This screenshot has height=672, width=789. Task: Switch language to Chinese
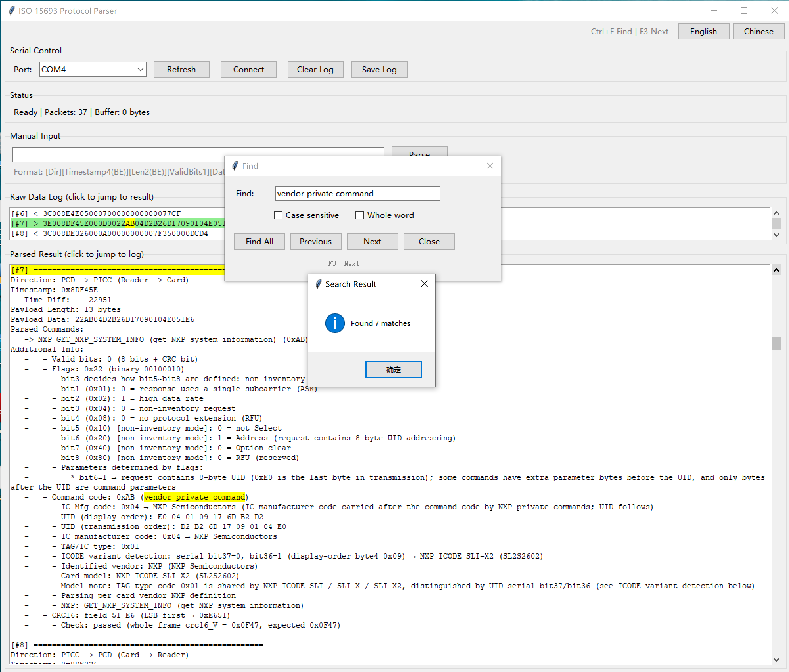tap(758, 31)
